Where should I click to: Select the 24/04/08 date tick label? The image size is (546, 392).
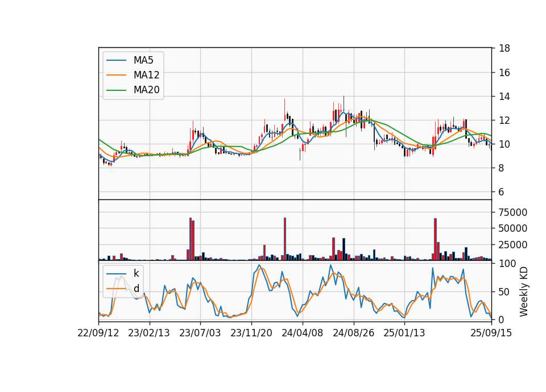pyautogui.click(x=302, y=333)
